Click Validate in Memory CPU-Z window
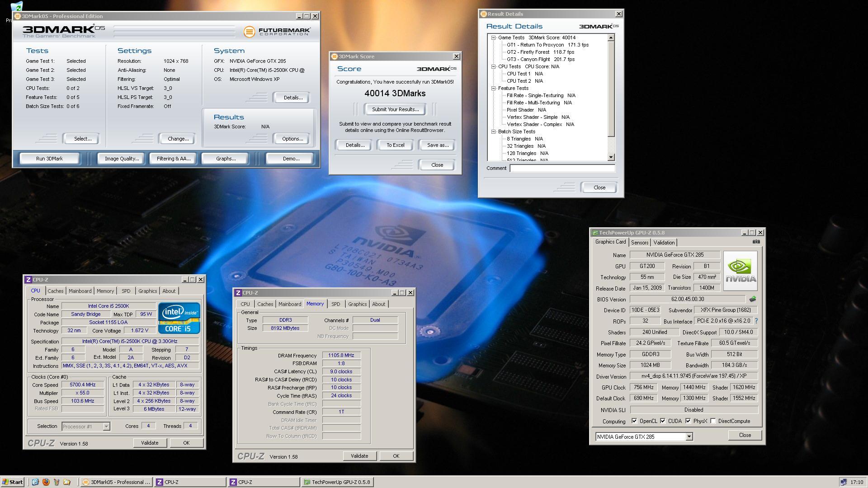Image resolution: width=868 pixels, height=488 pixels. click(359, 456)
